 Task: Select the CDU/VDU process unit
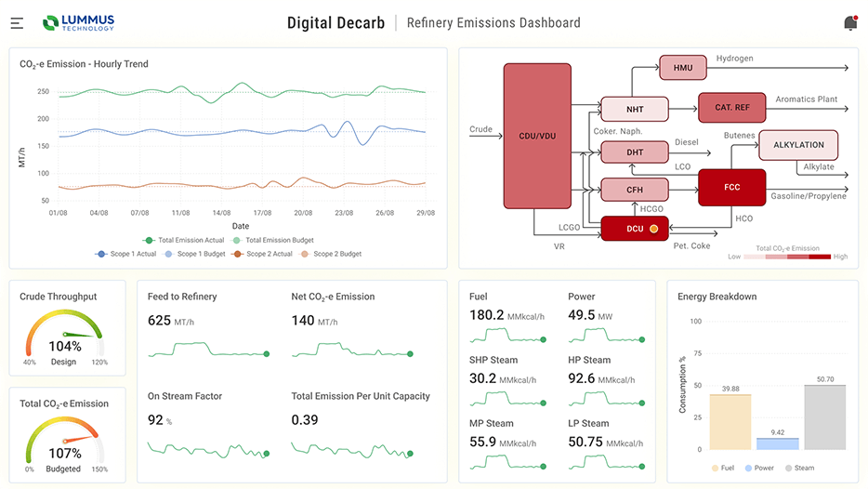click(536, 137)
